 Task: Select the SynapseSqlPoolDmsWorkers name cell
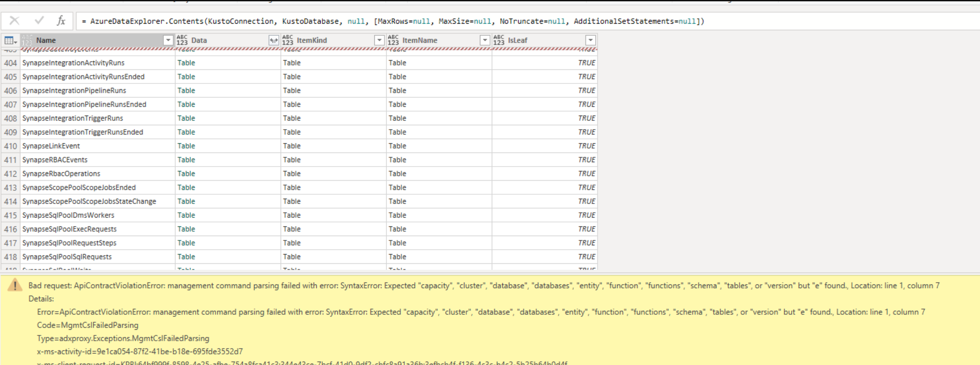tap(98, 215)
